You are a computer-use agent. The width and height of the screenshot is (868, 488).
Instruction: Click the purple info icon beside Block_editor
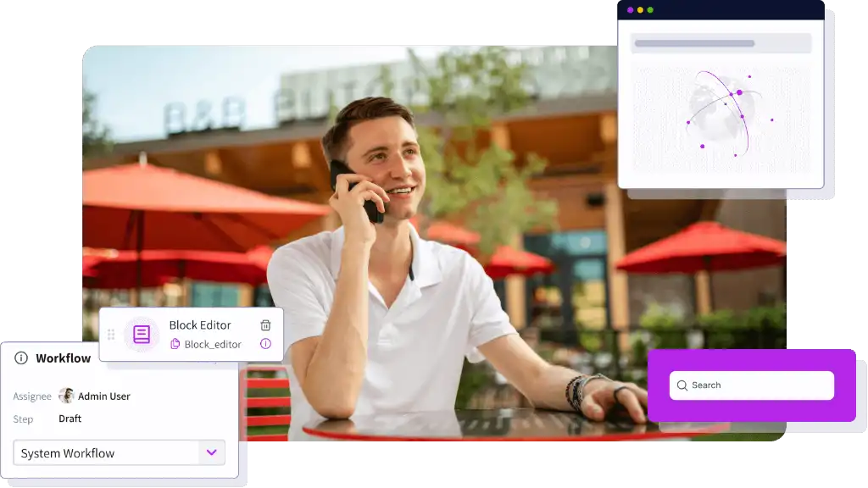pyautogui.click(x=265, y=344)
